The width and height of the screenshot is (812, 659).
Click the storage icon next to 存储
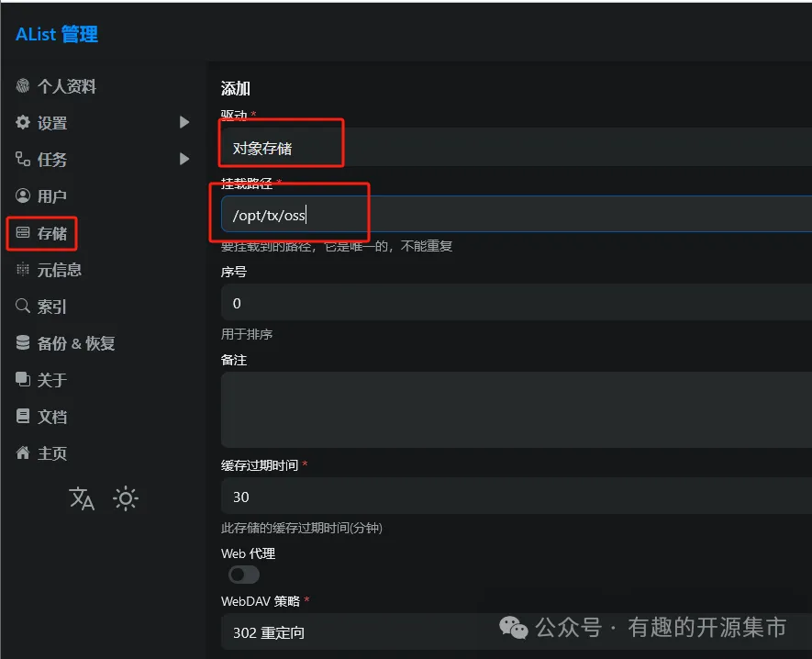[x=23, y=232]
